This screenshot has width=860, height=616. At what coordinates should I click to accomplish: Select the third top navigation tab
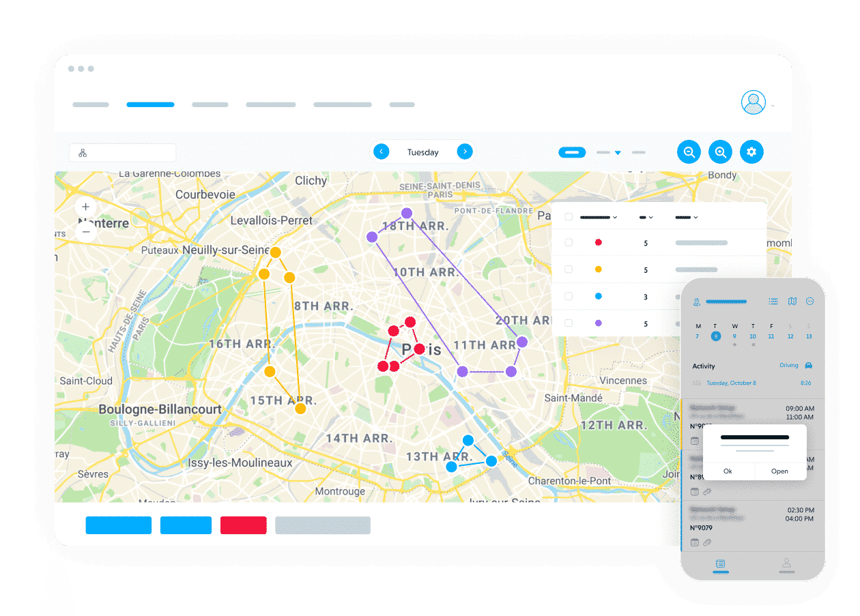[210, 105]
